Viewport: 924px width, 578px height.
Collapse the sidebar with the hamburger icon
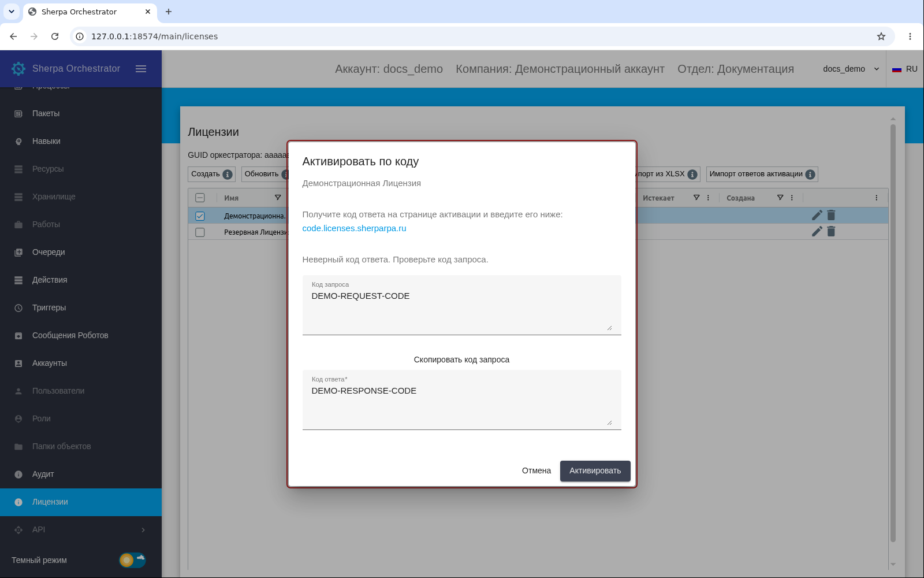[x=141, y=69]
